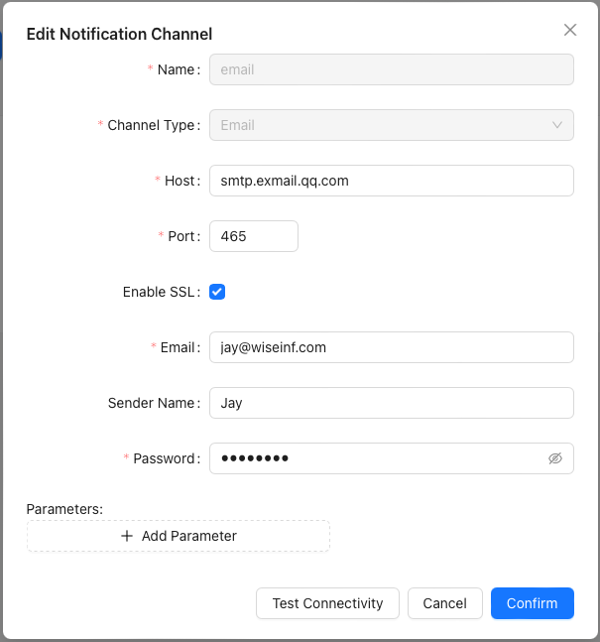Focus the Host field with smtp.exmail.qq.com

click(391, 181)
